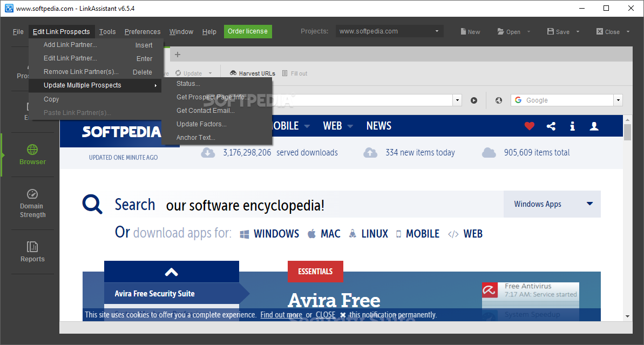Click CLOSE on the cookie notice
Viewport: 644px width, 345px height.
tap(326, 315)
